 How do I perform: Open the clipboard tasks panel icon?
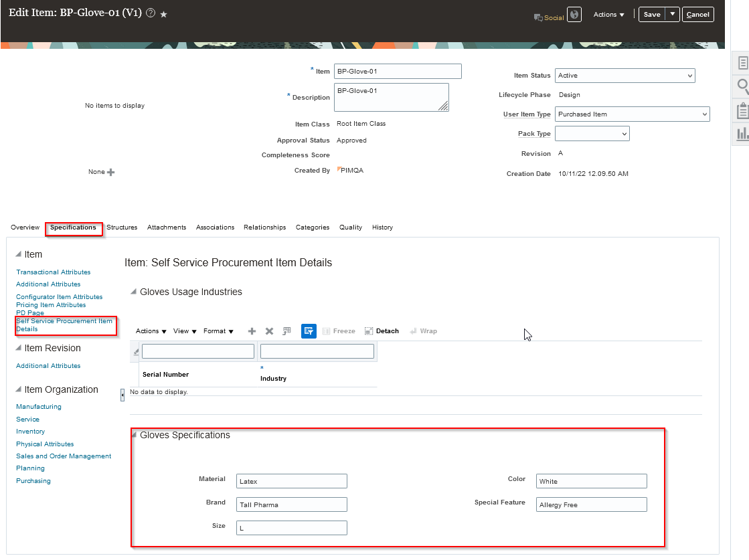pos(742,110)
